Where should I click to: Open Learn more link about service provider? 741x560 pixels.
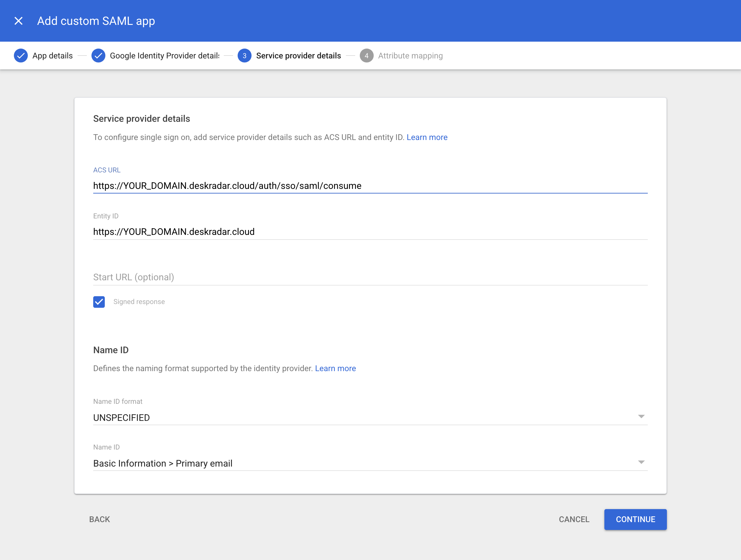point(427,137)
